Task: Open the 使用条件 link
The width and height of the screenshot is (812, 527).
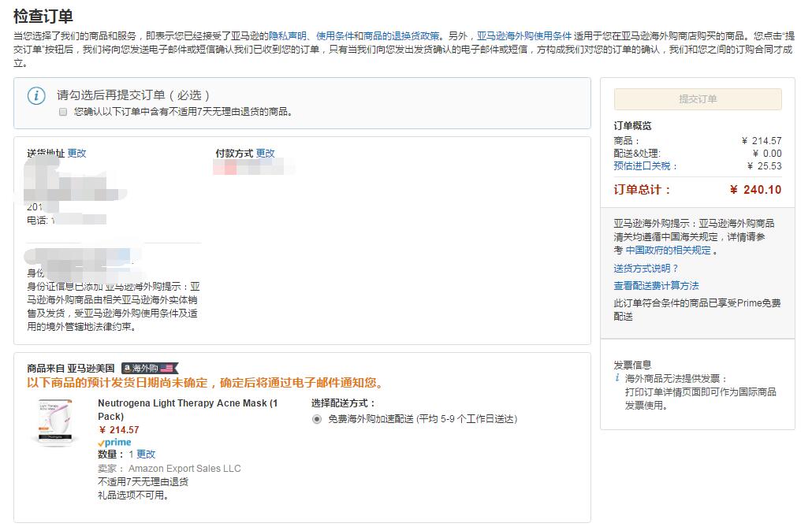Action: click(335, 35)
